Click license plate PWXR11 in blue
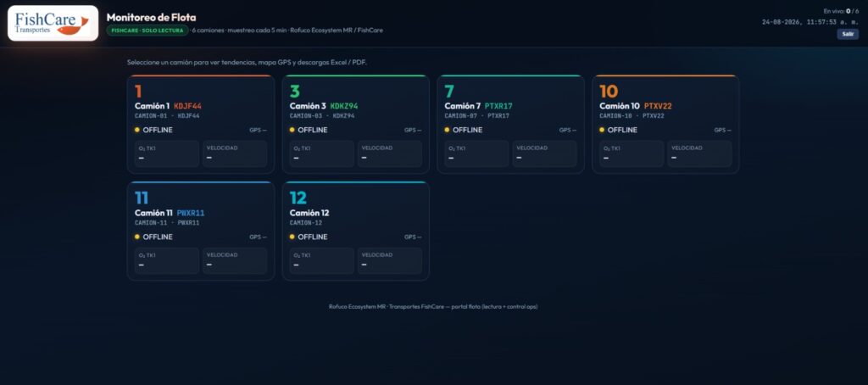This screenshot has height=385, width=868. click(191, 213)
